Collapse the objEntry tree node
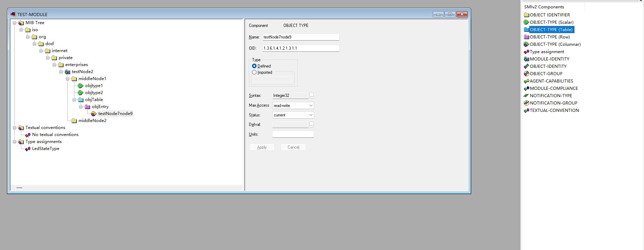The width and height of the screenshot is (644, 250). click(81, 107)
